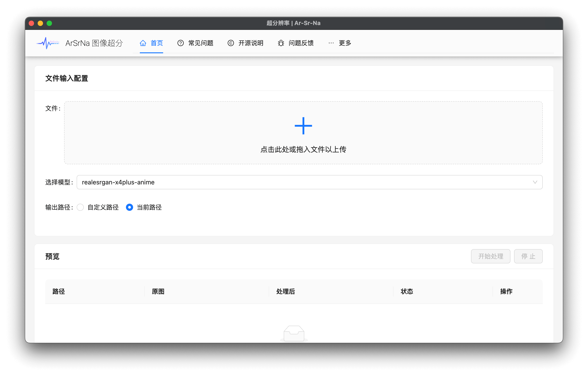Screen dimensions: 588x376
Task: Click the copyright icon beside 开源说明
Action: (x=231, y=43)
